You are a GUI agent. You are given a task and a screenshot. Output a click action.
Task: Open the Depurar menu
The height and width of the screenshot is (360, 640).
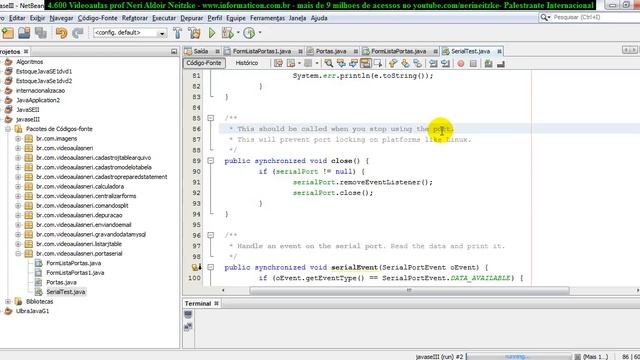point(191,18)
